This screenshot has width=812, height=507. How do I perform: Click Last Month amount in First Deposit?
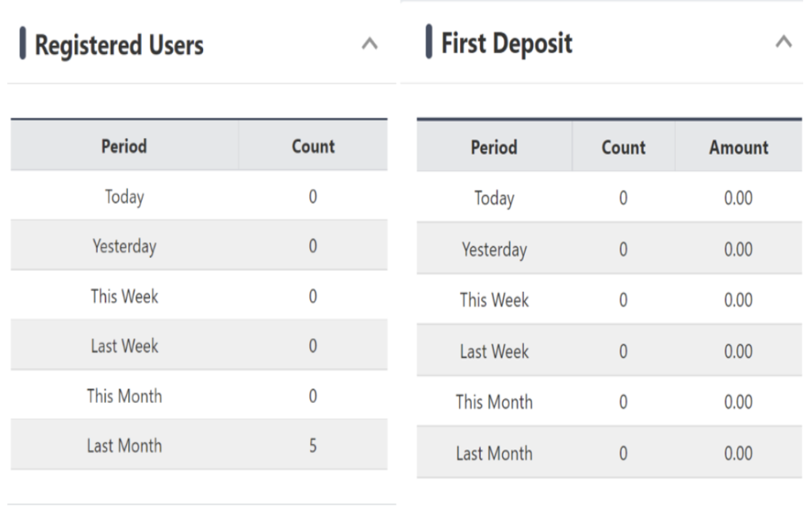point(738,453)
